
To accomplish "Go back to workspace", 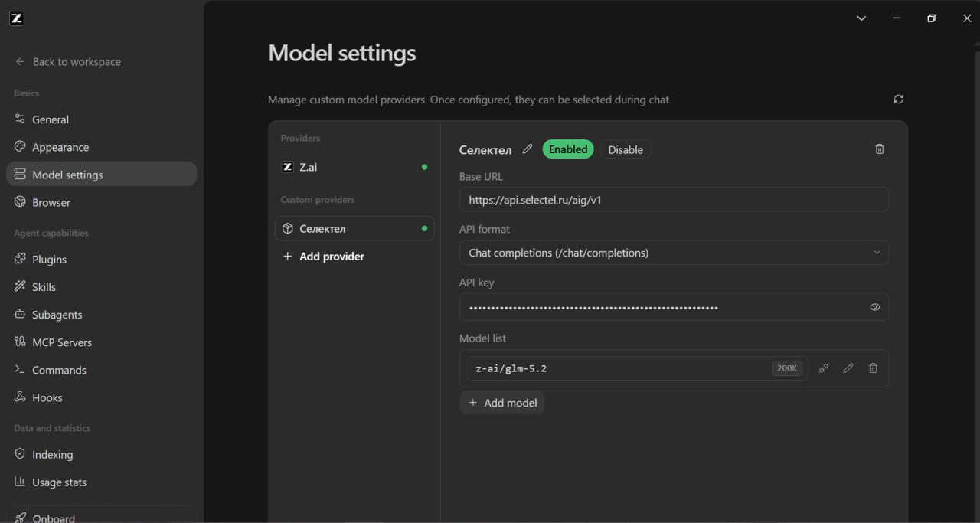I will (68, 62).
